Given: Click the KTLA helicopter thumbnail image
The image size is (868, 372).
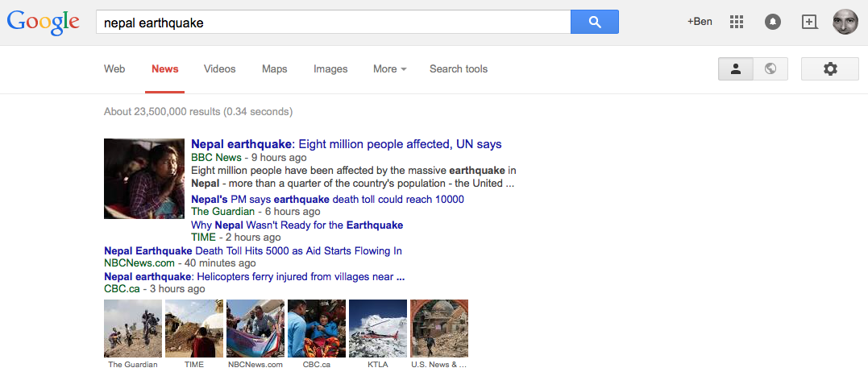Looking at the screenshot, I should click(x=378, y=328).
